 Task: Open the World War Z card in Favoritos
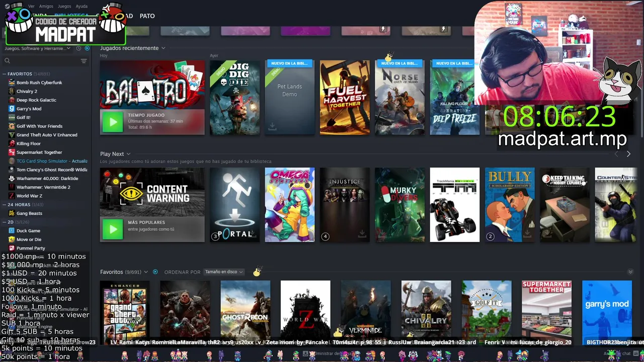(x=305, y=312)
